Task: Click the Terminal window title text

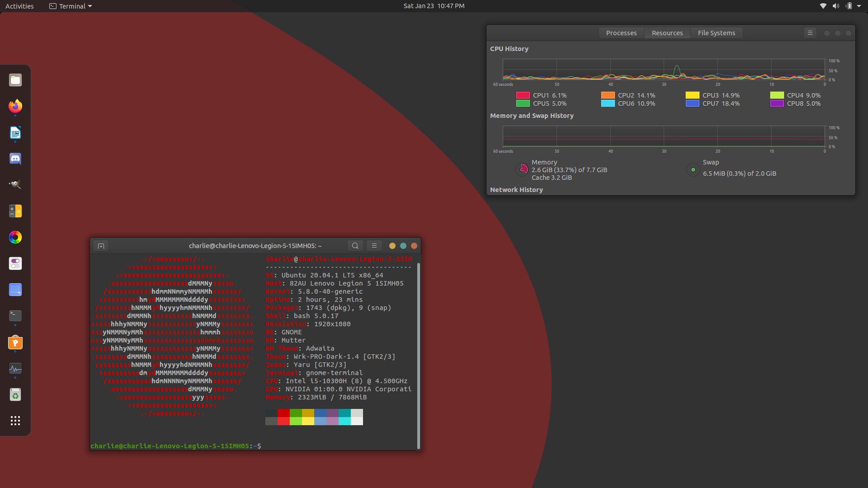Action: (255, 246)
